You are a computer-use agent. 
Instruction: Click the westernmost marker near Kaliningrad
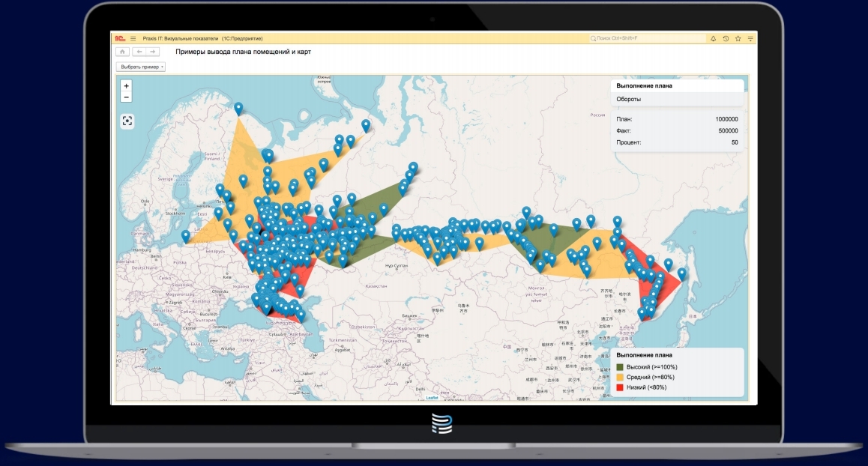coord(186,237)
